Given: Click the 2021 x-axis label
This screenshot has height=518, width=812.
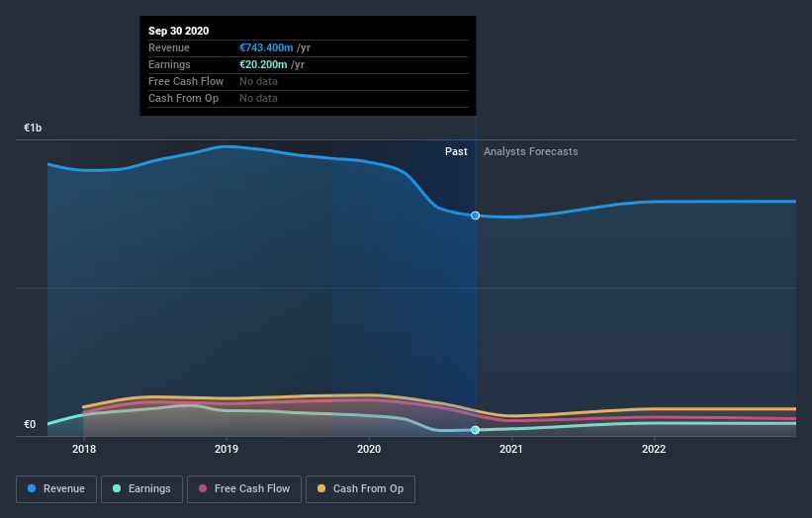Looking at the screenshot, I should point(511,449).
